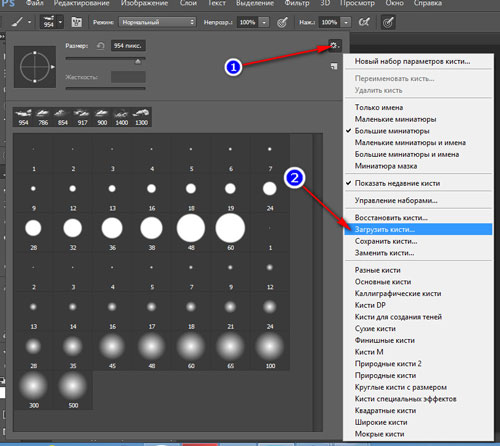Enable pressure for opacity icon
Image resolution: width=500 pixels, height=446 pixels.
(282, 22)
